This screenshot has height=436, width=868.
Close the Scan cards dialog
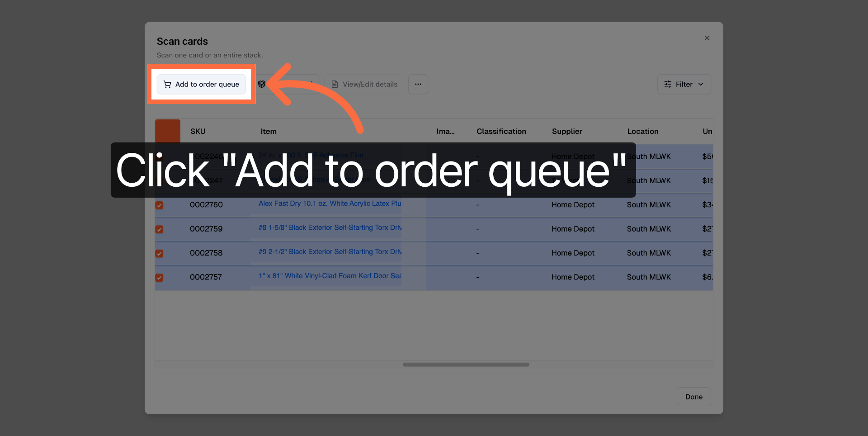[x=707, y=38]
